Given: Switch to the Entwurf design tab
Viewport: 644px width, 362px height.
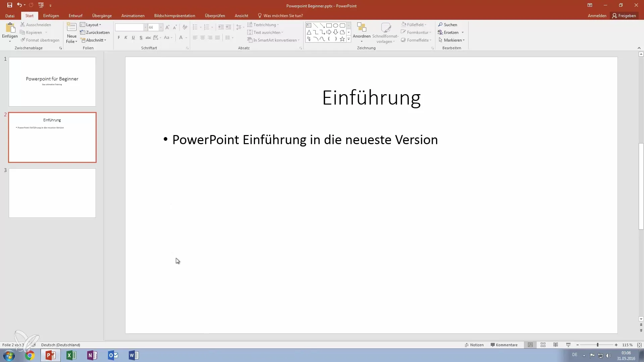Looking at the screenshot, I should pyautogui.click(x=75, y=16).
